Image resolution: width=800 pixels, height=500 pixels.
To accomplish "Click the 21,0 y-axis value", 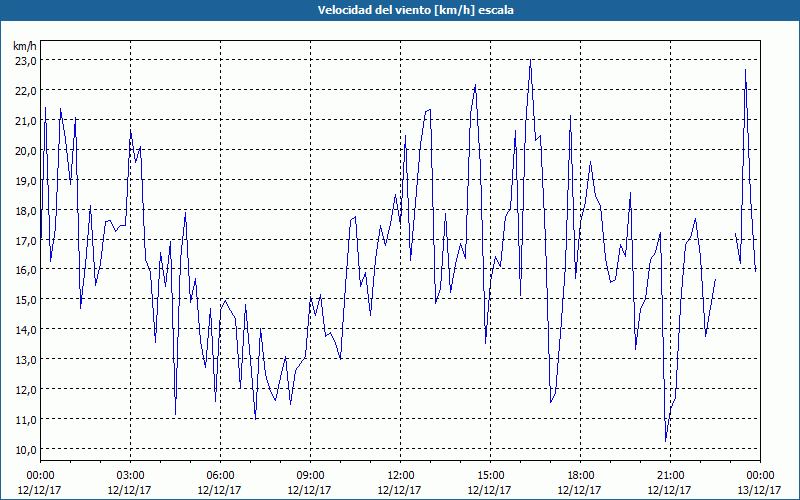I will [25, 121].
